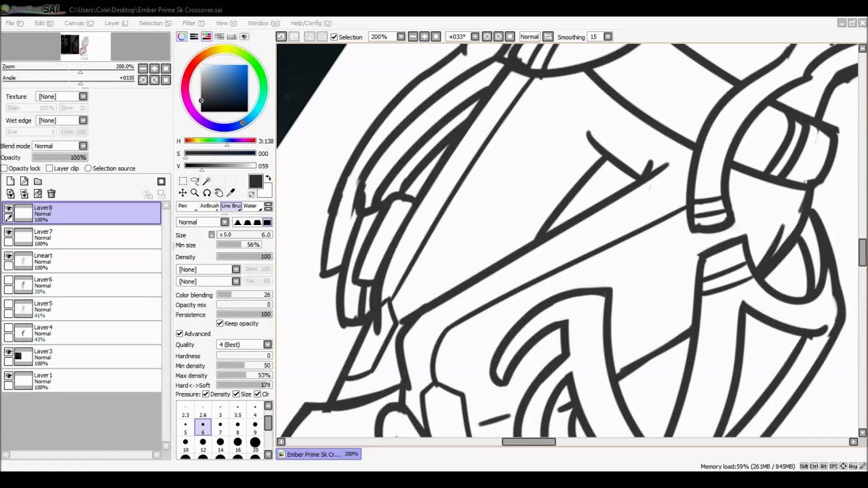Open the Blend mode dropdown
Image resolution: width=868 pixels, height=488 pixels.
coord(83,146)
